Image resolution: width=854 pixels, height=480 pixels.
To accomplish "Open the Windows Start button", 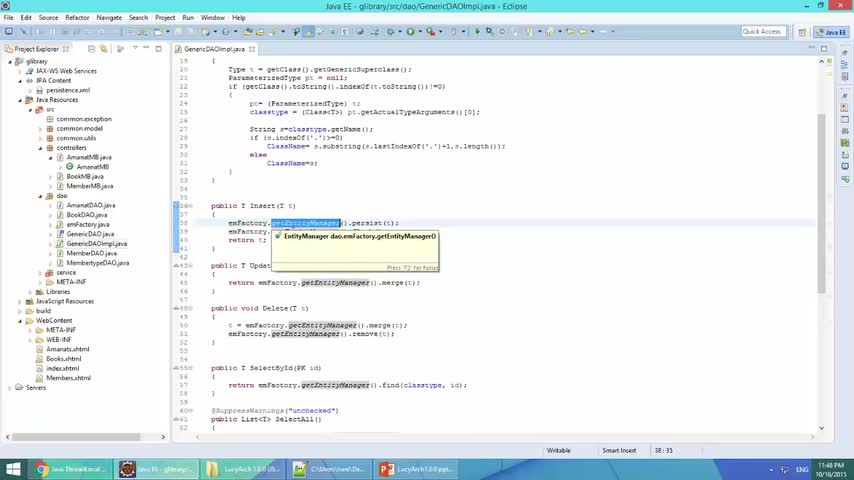I will 13,469.
